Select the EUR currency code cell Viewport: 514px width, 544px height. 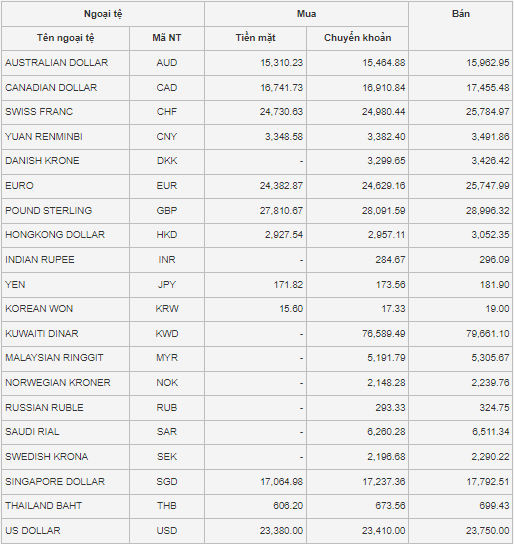(167, 186)
